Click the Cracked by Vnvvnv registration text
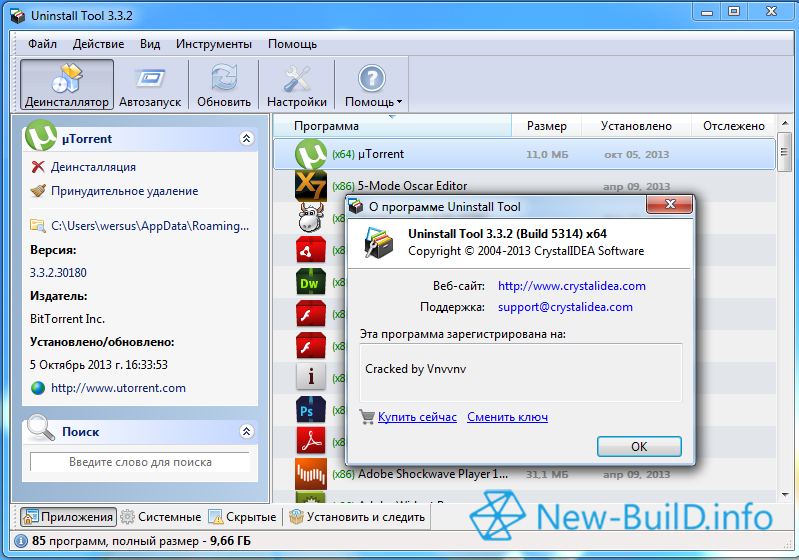The height and width of the screenshot is (560, 799). tap(415, 369)
